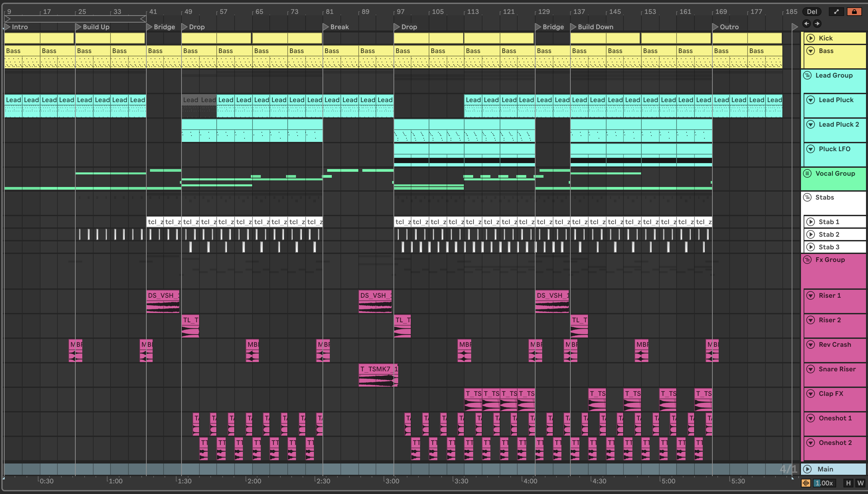Jump to the Break locator
Image resolution: width=868 pixels, height=494 pixels.
click(336, 27)
